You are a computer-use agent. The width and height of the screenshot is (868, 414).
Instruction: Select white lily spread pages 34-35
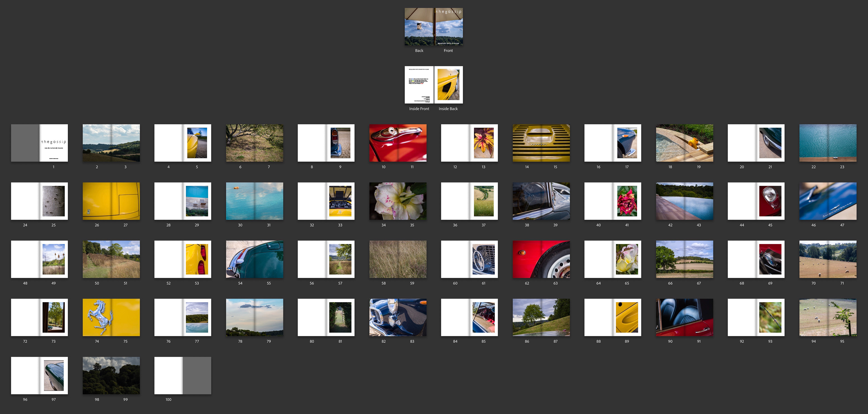(x=398, y=201)
